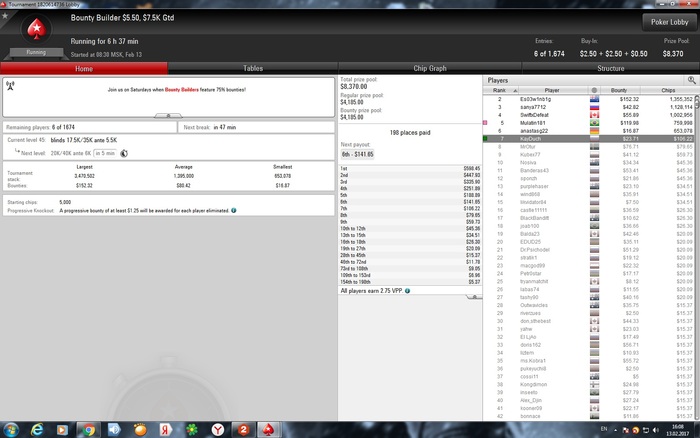700x438 pixels.
Task: Collapse the payout list using its bottom handle
Action: pos(474,297)
